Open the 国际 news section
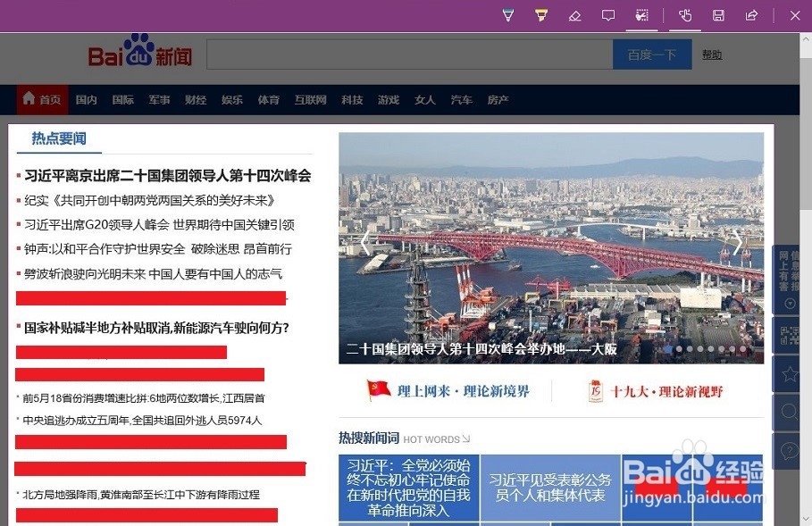The image size is (812, 526). [x=122, y=99]
